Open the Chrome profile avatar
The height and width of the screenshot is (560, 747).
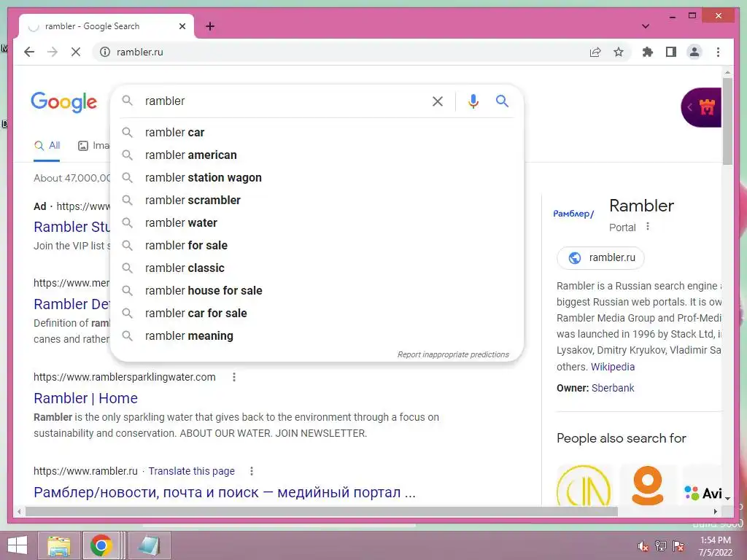tap(694, 52)
